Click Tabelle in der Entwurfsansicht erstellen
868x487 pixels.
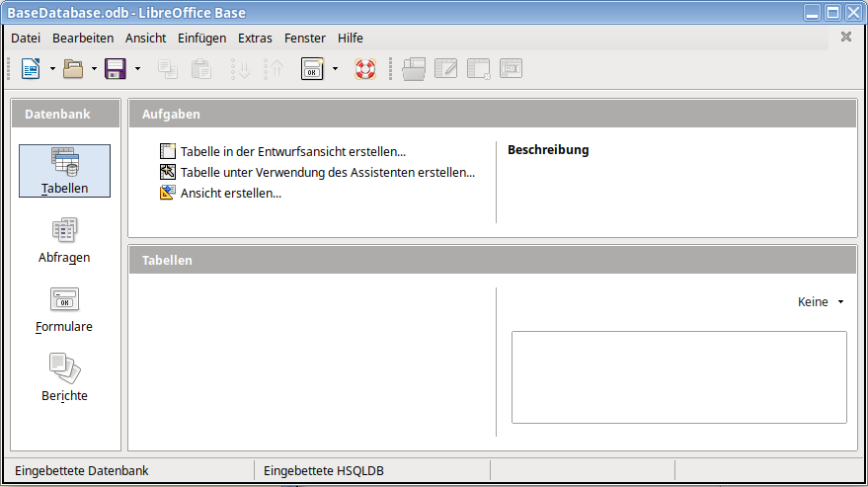[x=292, y=152]
